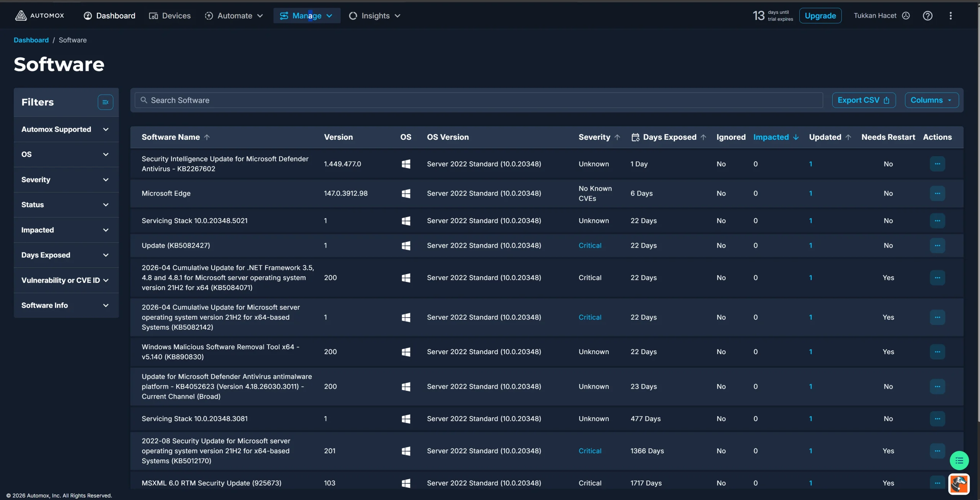Viewport: 980px width, 500px height.
Task: Click the OS Version column header
Action: [x=448, y=137]
